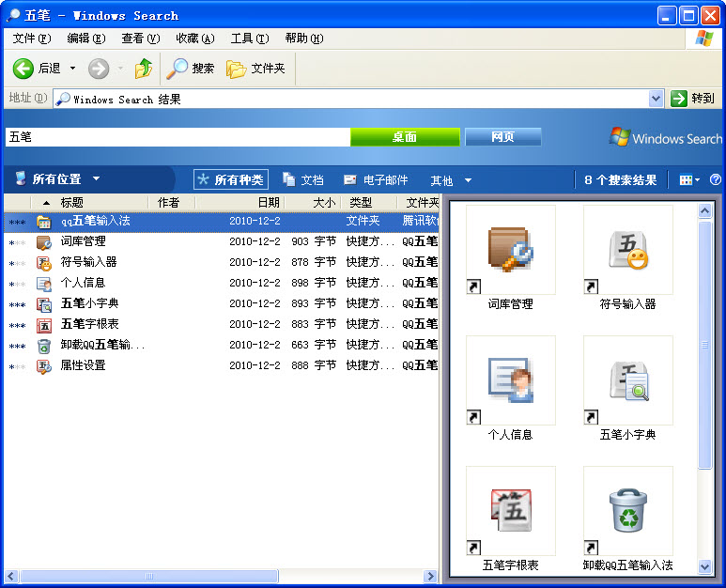Image resolution: width=726 pixels, height=588 pixels.
Task: Click the Up folder icon in toolbar
Action: (x=144, y=69)
